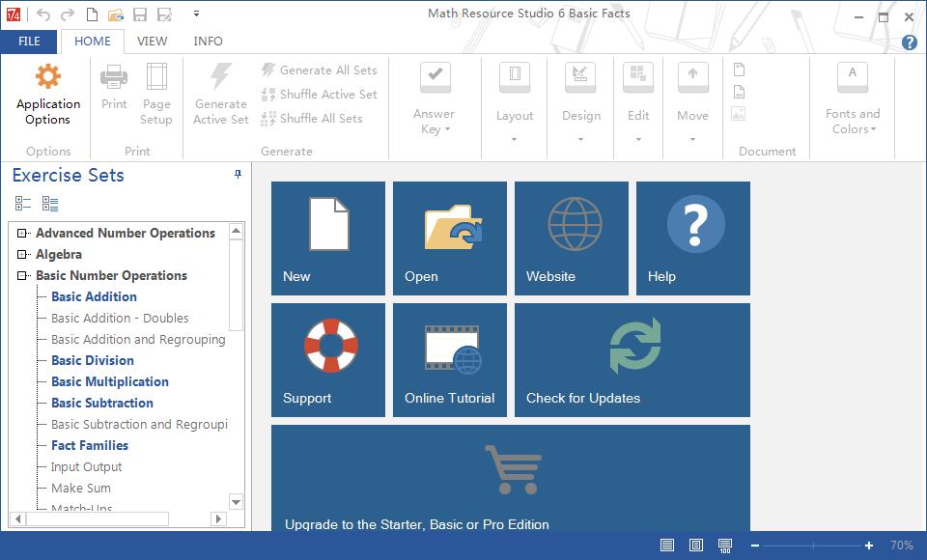Expand Advanced Number Operations node

click(x=22, y=233)
